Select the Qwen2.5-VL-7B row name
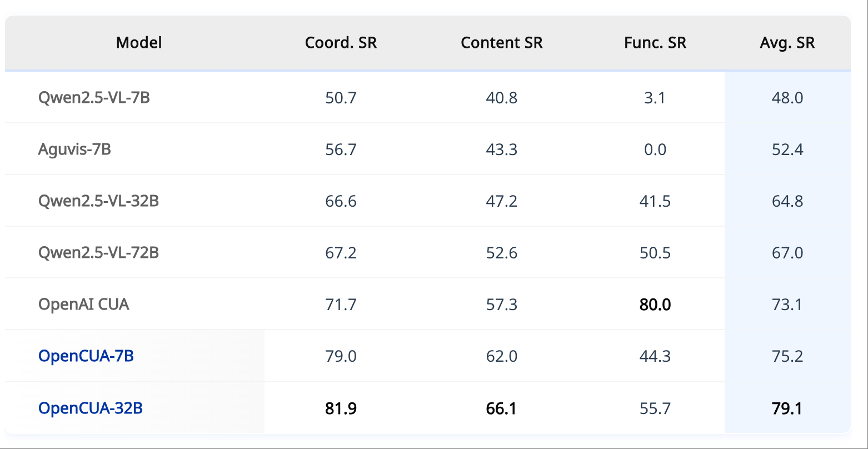 click(x=94, y=98)
